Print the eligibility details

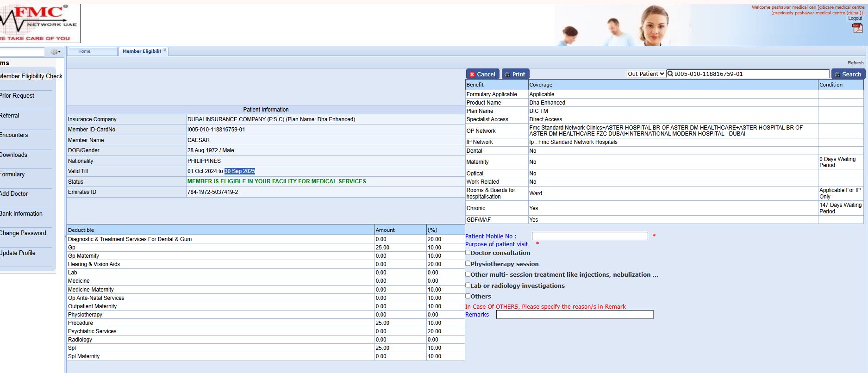click(x=515, y=74)
